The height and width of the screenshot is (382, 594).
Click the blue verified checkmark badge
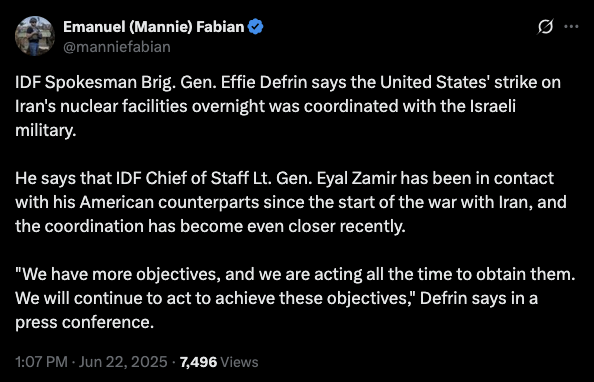[256, 27]
